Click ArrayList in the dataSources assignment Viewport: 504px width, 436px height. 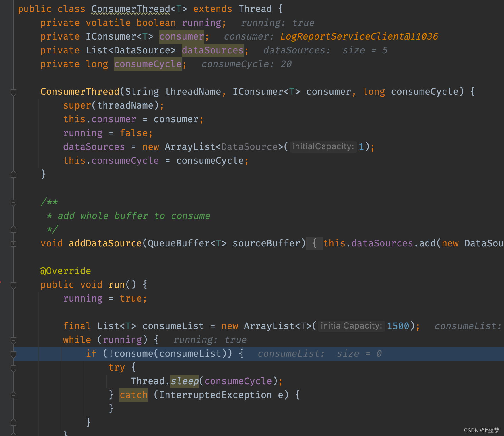190,147
